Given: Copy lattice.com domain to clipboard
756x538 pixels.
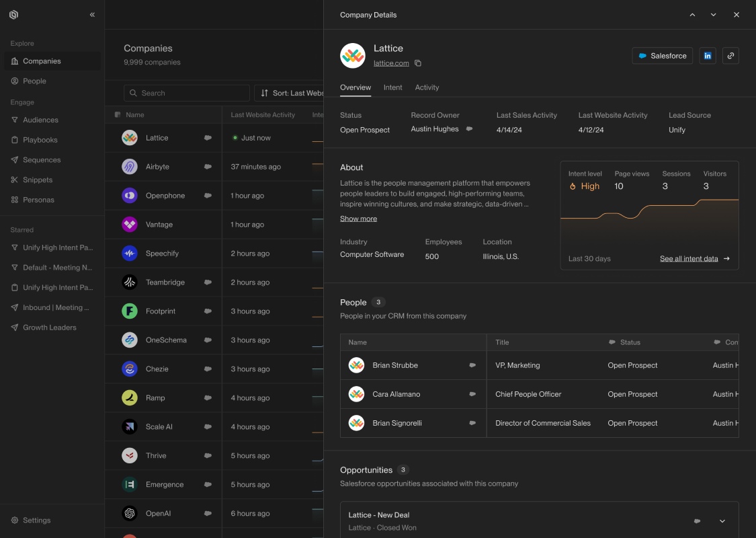Looking at the screenshot, I should coord(418,63).
